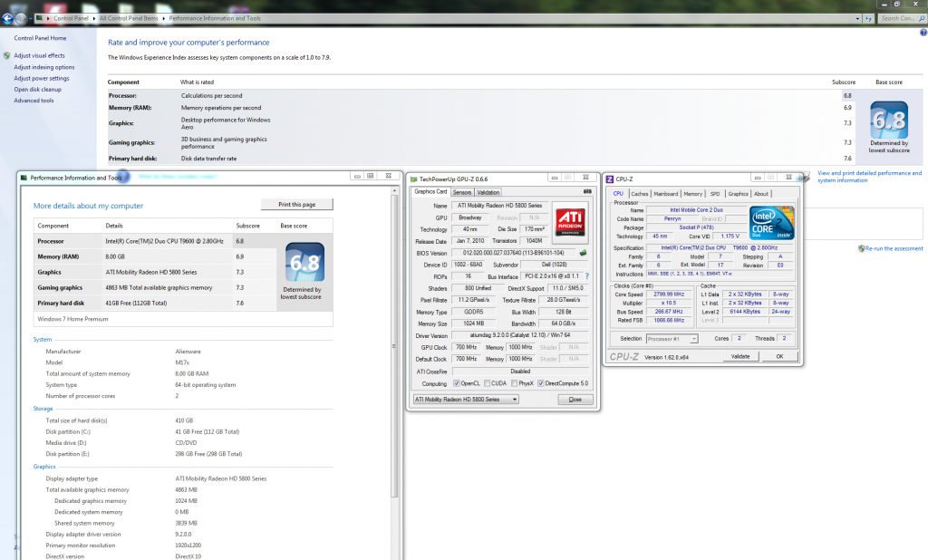Open the Memory tab in CPU-Z
Image resolution: width=928 pixels, height=560 pixels.
(x=693, y=194)
